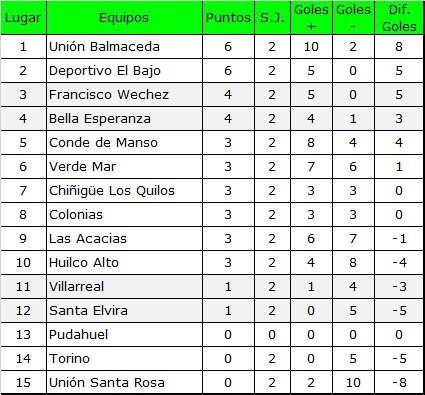This screenshot has width=425, height=395.
Task: Click the Dif. Goles header
Action: point(399,18)
